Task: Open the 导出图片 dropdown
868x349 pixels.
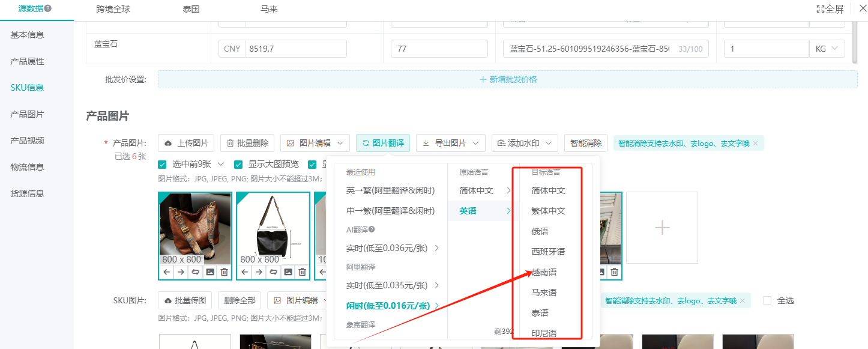Action: (450, 143)
